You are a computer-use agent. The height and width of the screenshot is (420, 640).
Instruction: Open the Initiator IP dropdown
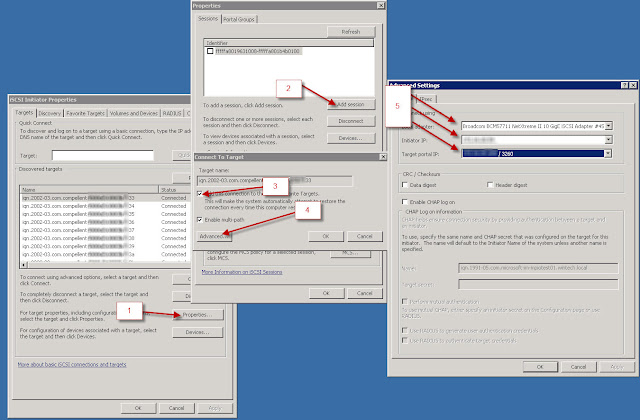609,140
